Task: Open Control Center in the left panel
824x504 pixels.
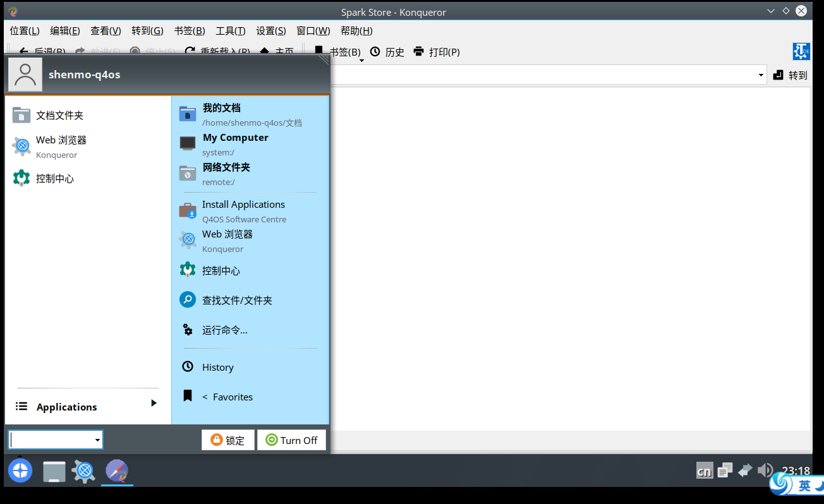Action: [54, 179]
